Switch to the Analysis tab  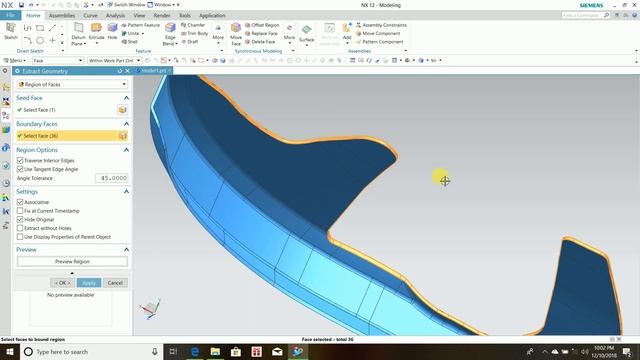pyautogui.click(x=116, y=16)
